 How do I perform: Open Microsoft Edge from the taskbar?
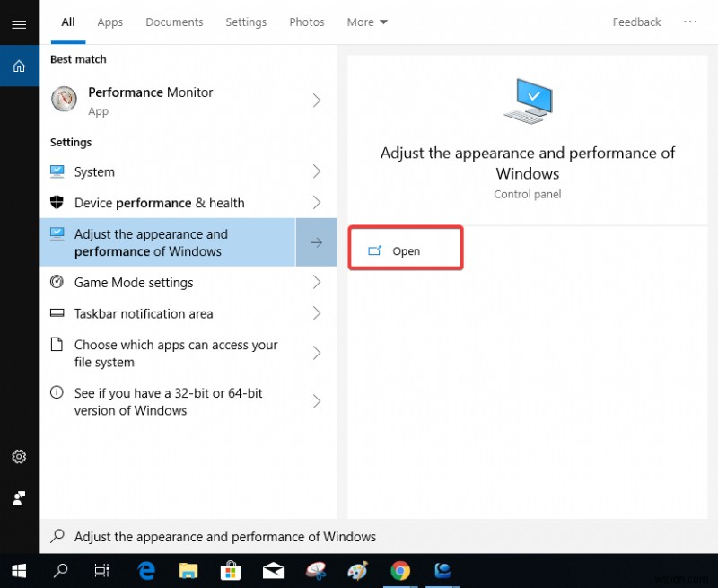145,570
